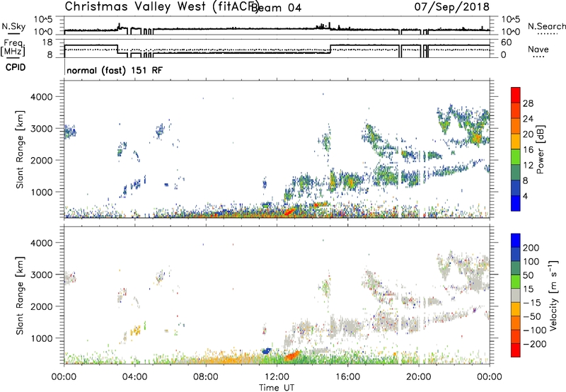566x392 pixels.
Task: Click the positive "100" velocity colorbar tick
Action: (x=531, y=262)
